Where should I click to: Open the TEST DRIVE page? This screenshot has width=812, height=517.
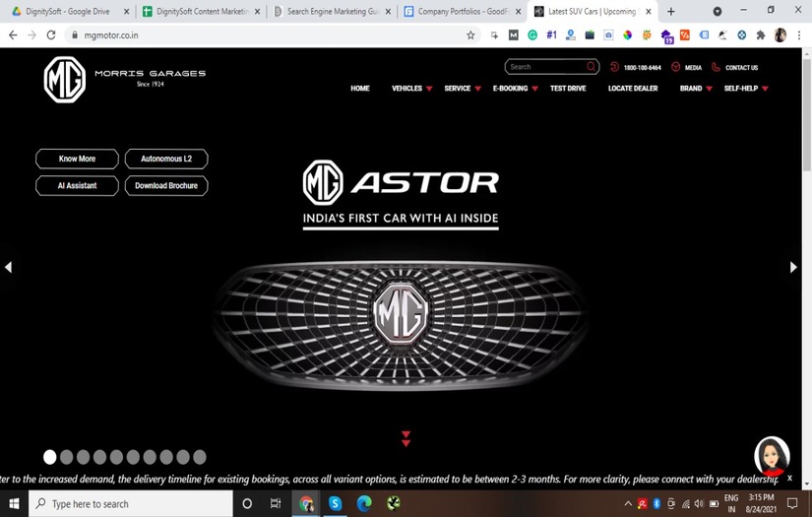pos(568,89)
